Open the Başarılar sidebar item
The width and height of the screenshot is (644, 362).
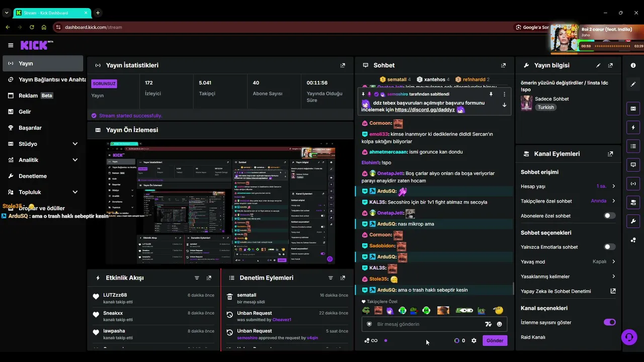[43, 128]
